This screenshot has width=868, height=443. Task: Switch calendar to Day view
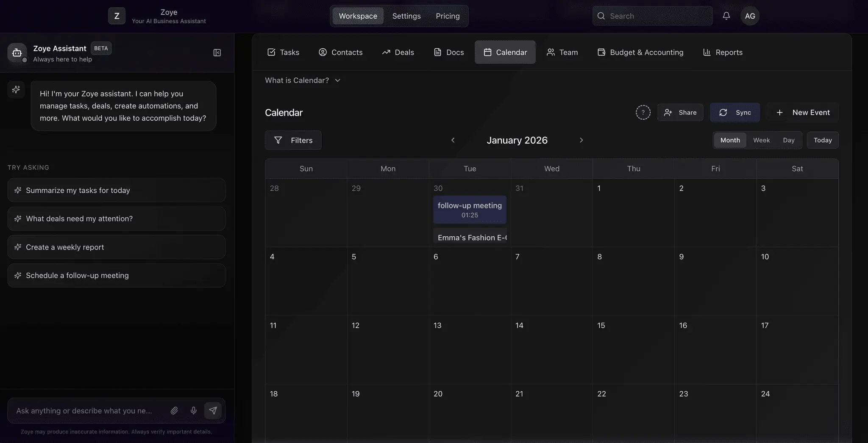coord(788,140)
